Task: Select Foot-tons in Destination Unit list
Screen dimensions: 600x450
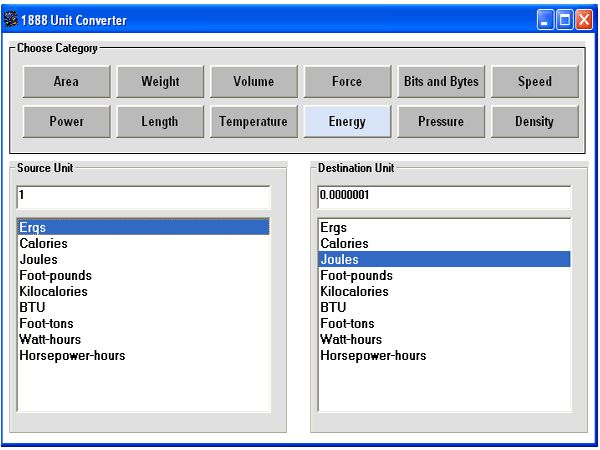Action: pyautogui.click(x=444, y=323)
